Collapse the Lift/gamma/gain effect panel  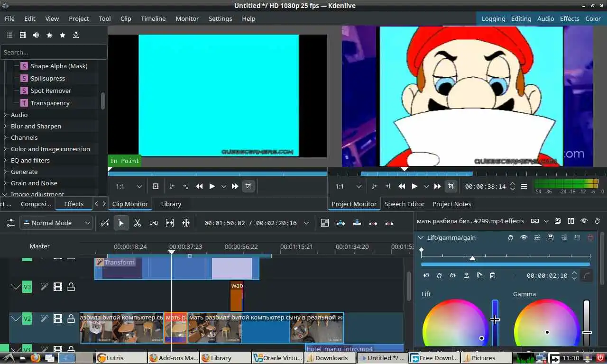(x=420, y=237)
